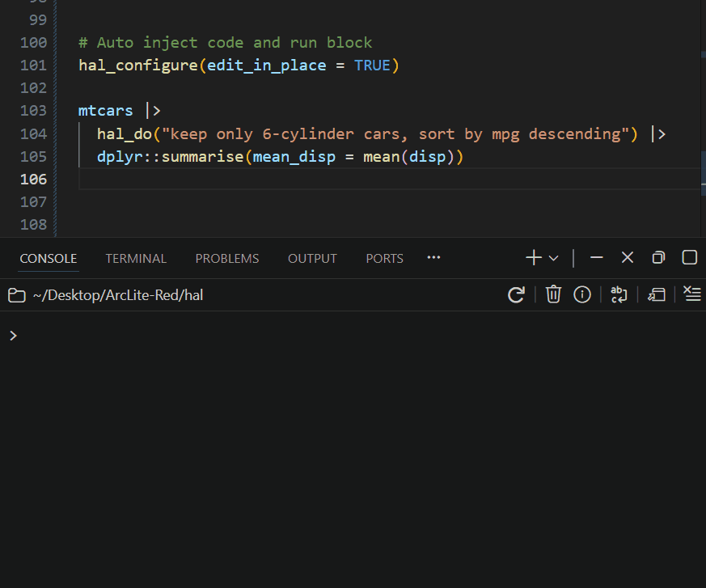The height and width of the screenshot is (588, 706).
Task: Clear the console output
Action: coord(692,294)
